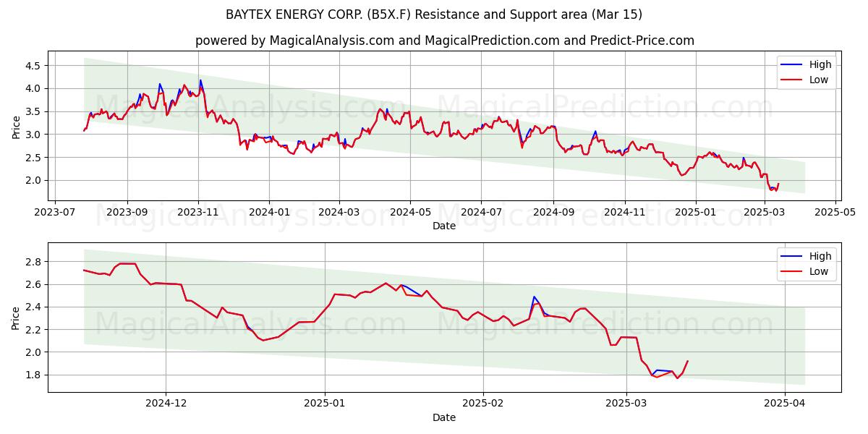
Task: Click the 'Low' legend entry in the bottom chart
Action: click(819, 271)
